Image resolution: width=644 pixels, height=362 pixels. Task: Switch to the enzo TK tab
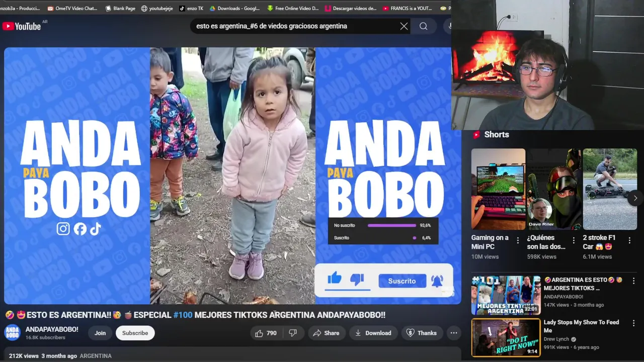pyautogui.click(x=191, y=8)
